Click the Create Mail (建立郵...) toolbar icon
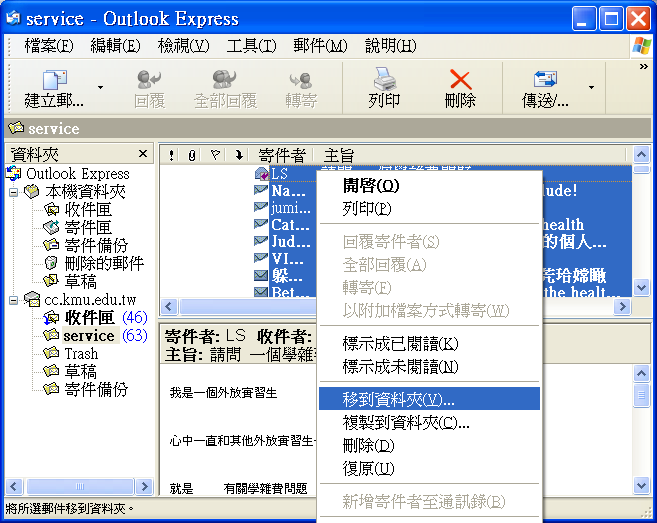 [x=54, y=80]
